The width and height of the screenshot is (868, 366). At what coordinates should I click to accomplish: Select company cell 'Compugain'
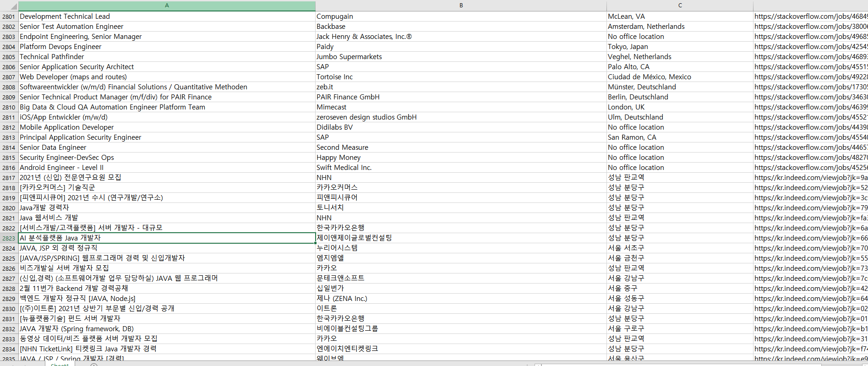(x=461, y=16)
